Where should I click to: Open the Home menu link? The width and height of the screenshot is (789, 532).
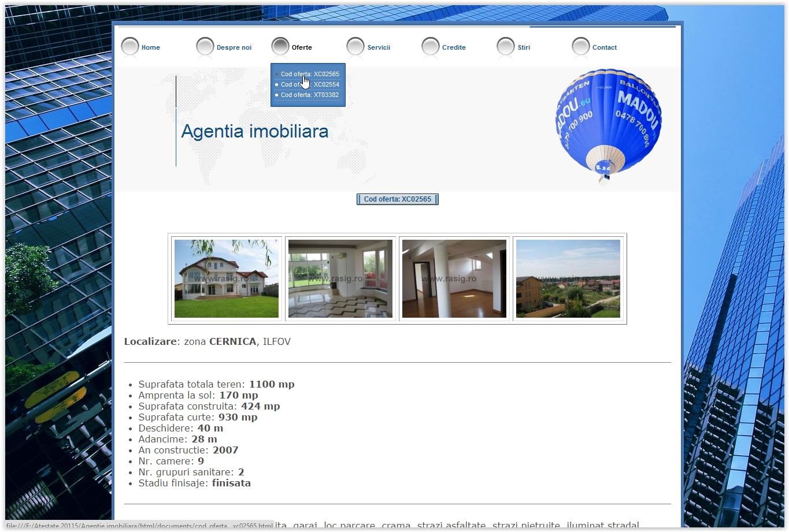tap(151, 47)
